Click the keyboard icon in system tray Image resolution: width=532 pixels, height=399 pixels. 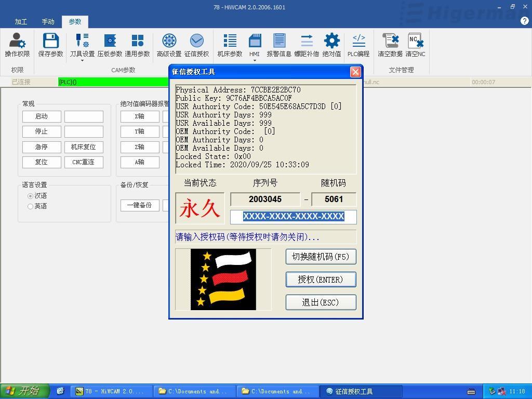[471, 392]
